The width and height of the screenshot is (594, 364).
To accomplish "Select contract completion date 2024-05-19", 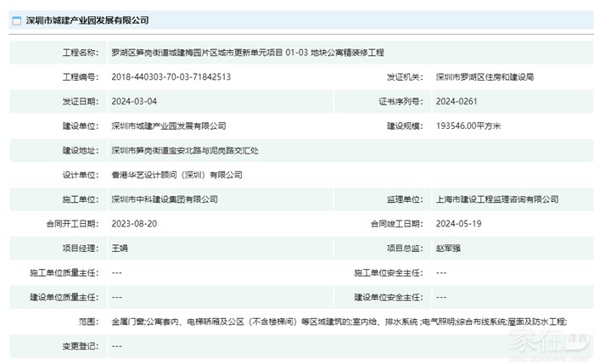I will pos(457,224).
